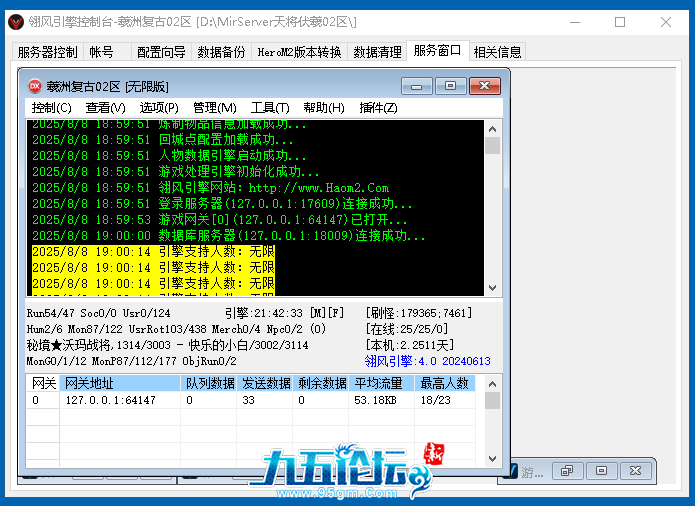Open the 帮助(H) menu
The width and height of the screenshot is (695, 506).
pos(324,108)
